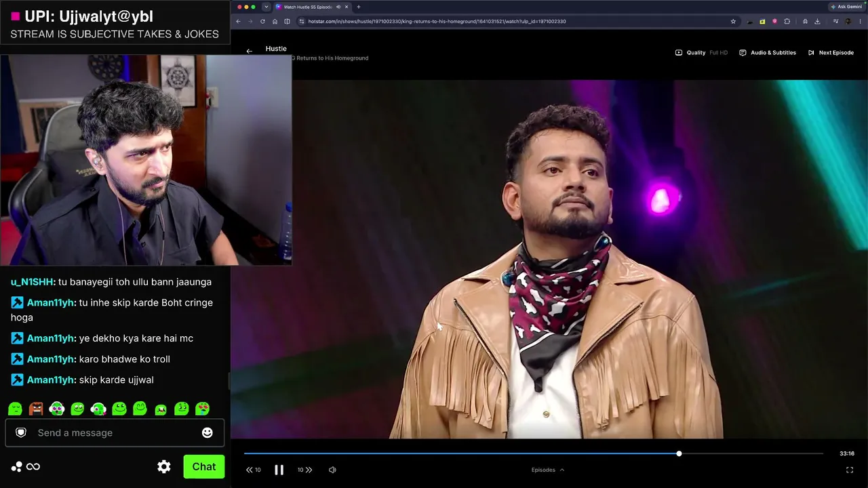
Task: Click the browser forward button
Action: (x=250, y=21)
